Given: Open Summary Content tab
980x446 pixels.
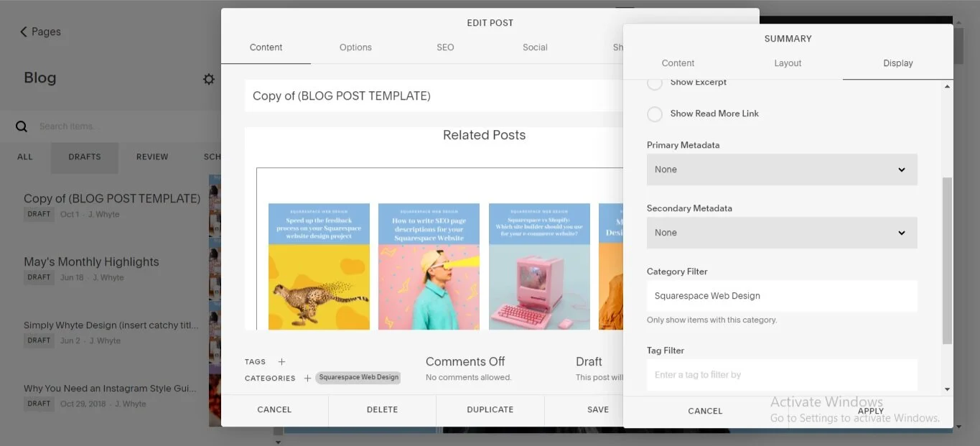Looking at the screenshot, I should (x=678, y=63).
